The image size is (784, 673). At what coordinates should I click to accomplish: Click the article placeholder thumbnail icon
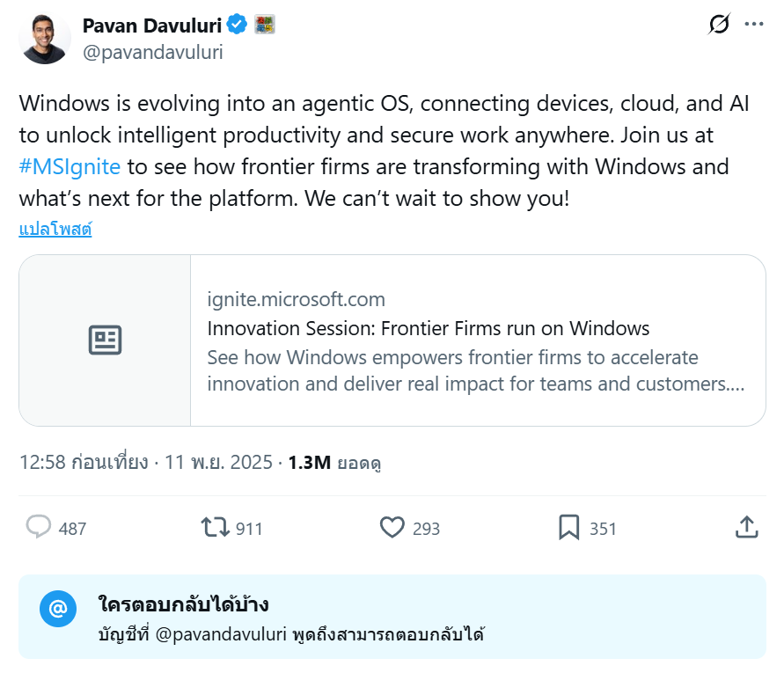pos(106,340)
